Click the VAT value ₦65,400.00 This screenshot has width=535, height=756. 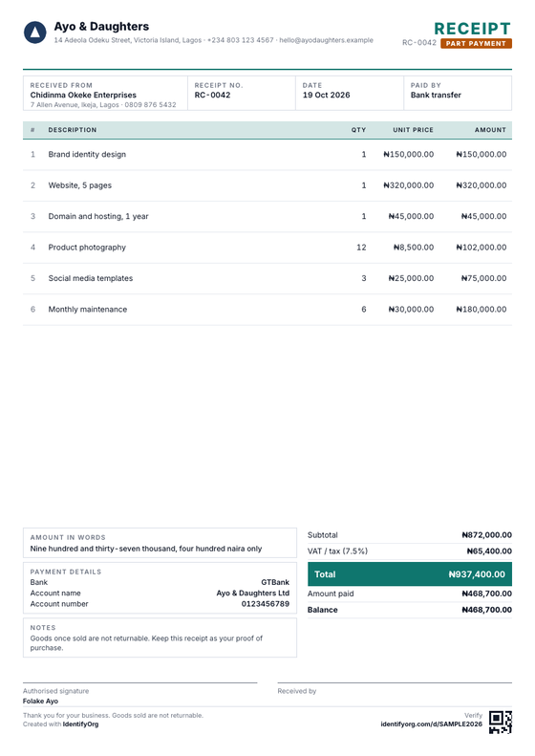point(489,551)
